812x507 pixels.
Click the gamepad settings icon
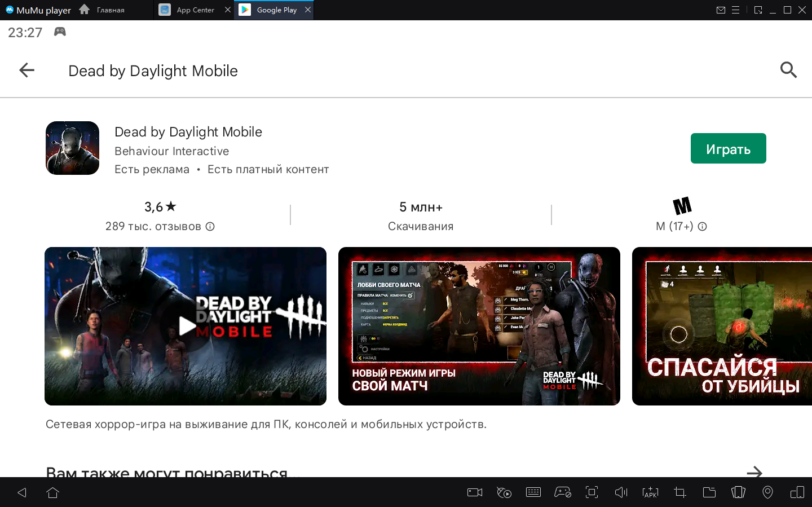click(562, 492)
